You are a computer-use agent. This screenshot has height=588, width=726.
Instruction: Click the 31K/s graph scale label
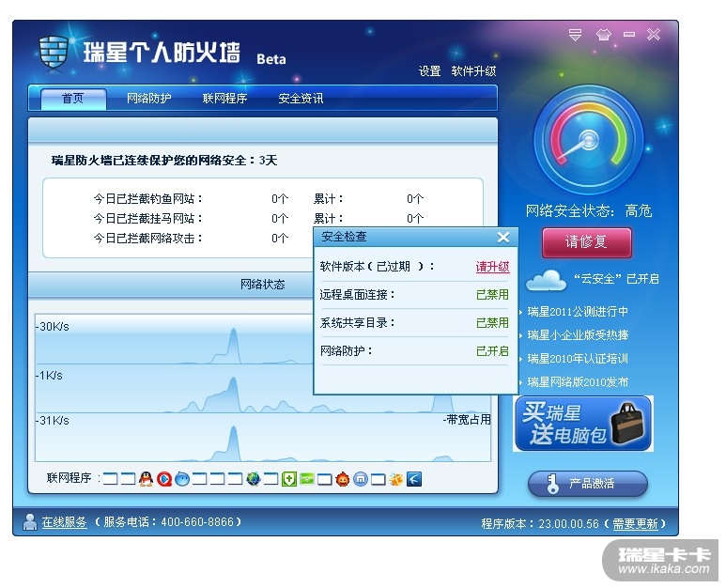pyautogui.click(x=54, y=421)
